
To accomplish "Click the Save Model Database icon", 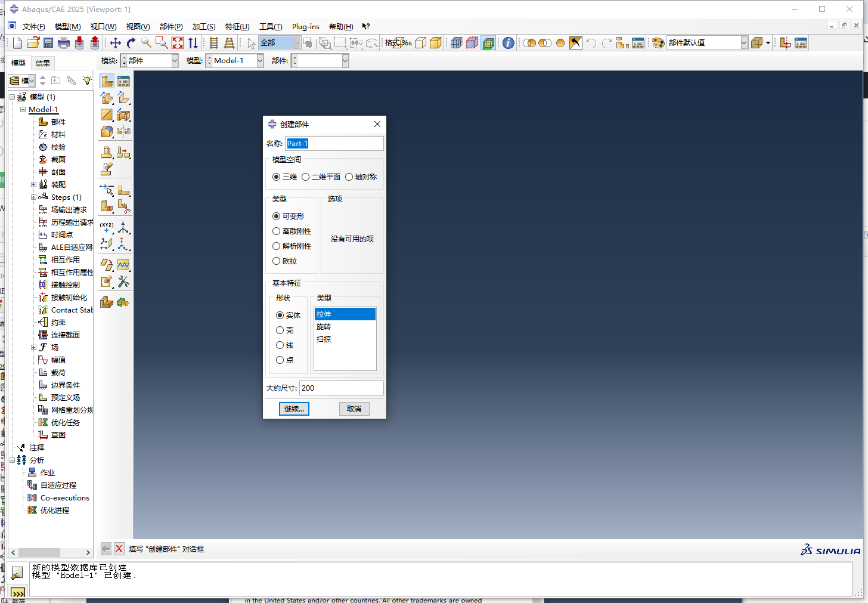I will pos(47,42).
